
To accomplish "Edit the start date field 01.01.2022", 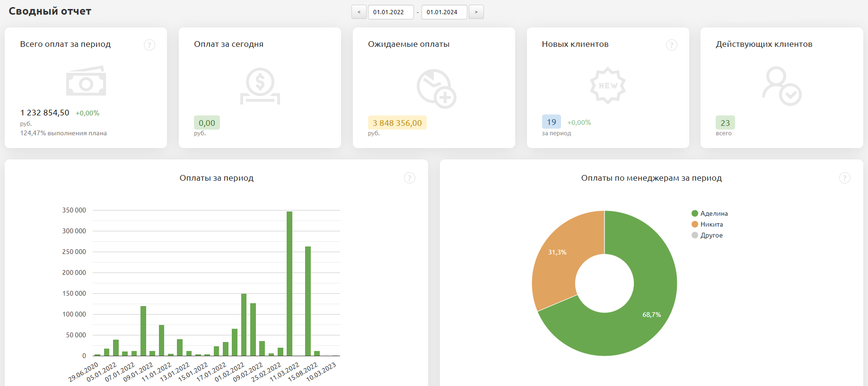I will pyautogui.click(x=390, y=12).
